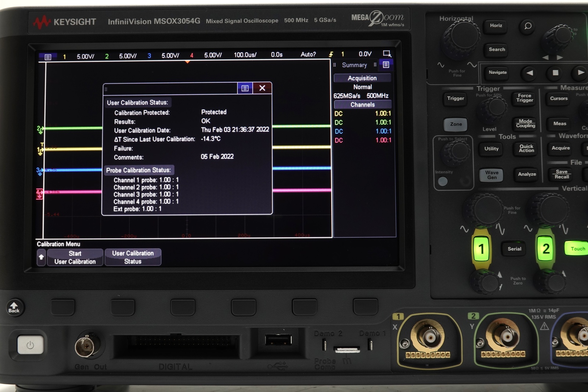Image resolution: width=588 pixels, height=392 pixels.
Task: Push the power button
Action: [x=30, y=345]
